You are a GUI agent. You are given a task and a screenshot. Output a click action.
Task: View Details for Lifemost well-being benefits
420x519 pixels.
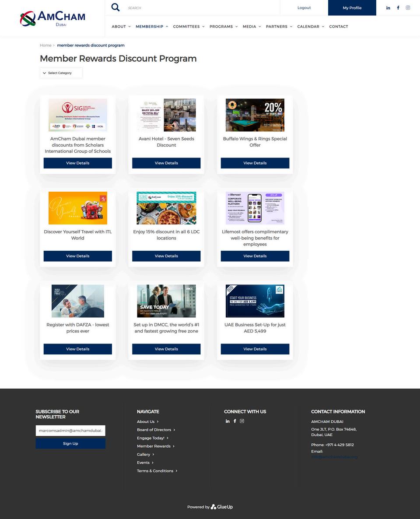coord(255,256)
